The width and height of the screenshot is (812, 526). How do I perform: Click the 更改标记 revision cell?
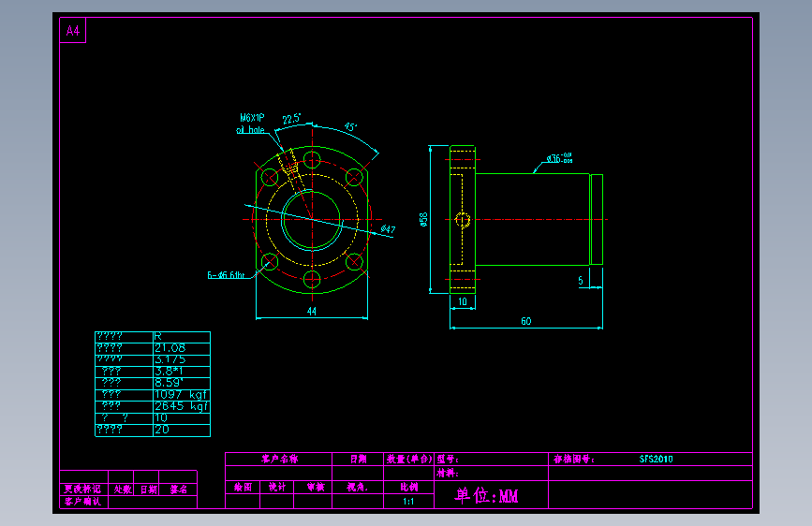(x=82, y=489)
